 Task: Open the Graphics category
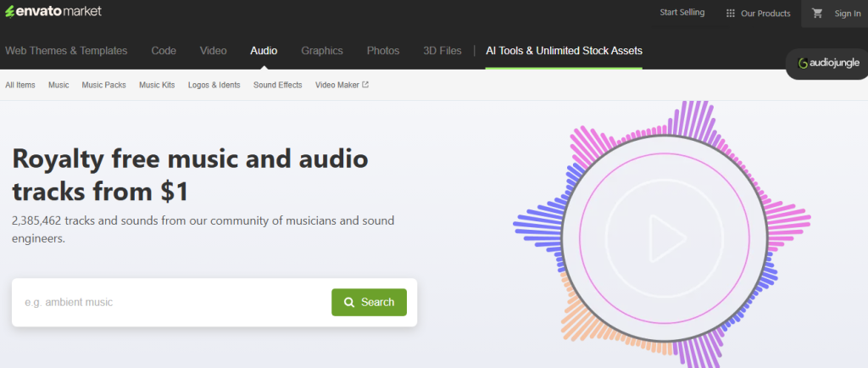[x=322, y=51]
